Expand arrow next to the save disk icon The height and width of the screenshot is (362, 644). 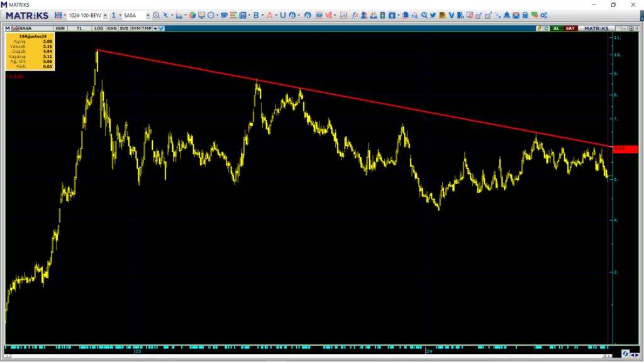pyautogui.click(x=65, y=15)
